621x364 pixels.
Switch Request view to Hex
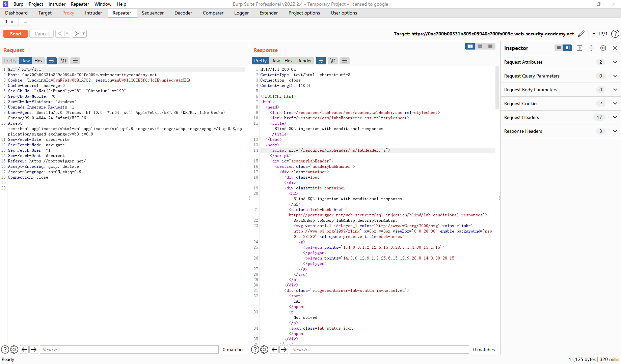38,61
